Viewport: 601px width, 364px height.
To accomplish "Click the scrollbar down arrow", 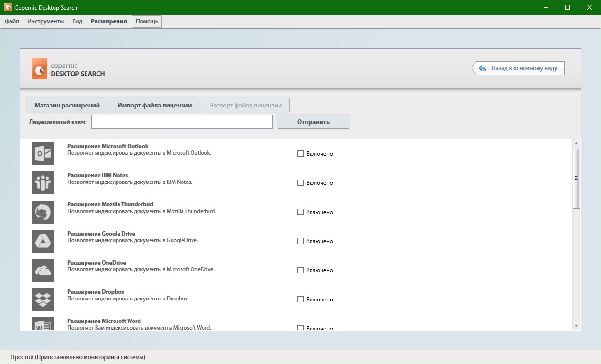I will pos(576,326).
